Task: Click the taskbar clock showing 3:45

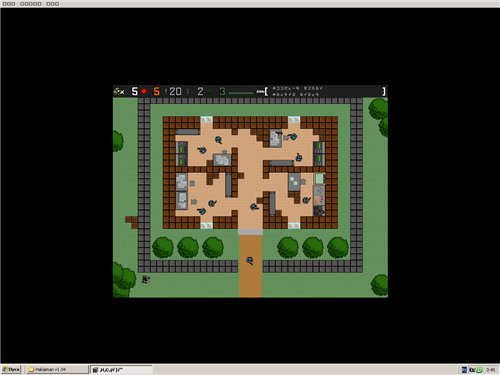Action: pos(490,370)
